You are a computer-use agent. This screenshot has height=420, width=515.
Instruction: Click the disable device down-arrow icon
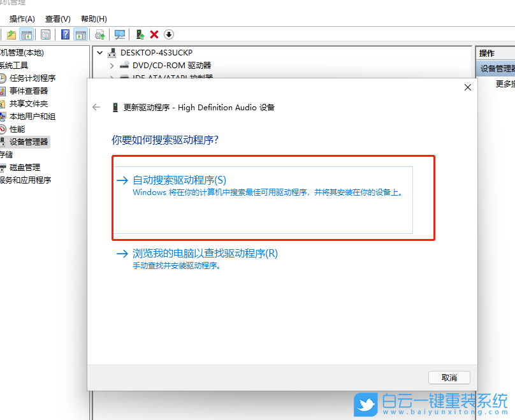(x=168, y=34)
